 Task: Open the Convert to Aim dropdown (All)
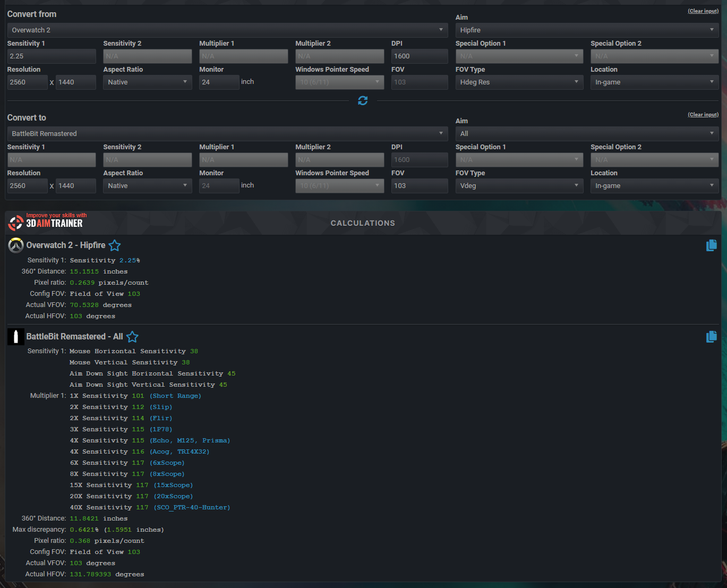coord(587,134)
